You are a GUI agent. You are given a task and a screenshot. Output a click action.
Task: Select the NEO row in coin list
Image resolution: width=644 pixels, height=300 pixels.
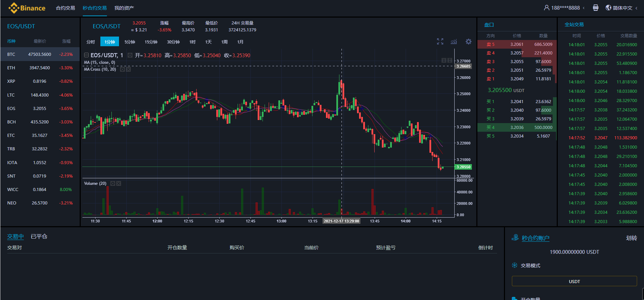40,203
